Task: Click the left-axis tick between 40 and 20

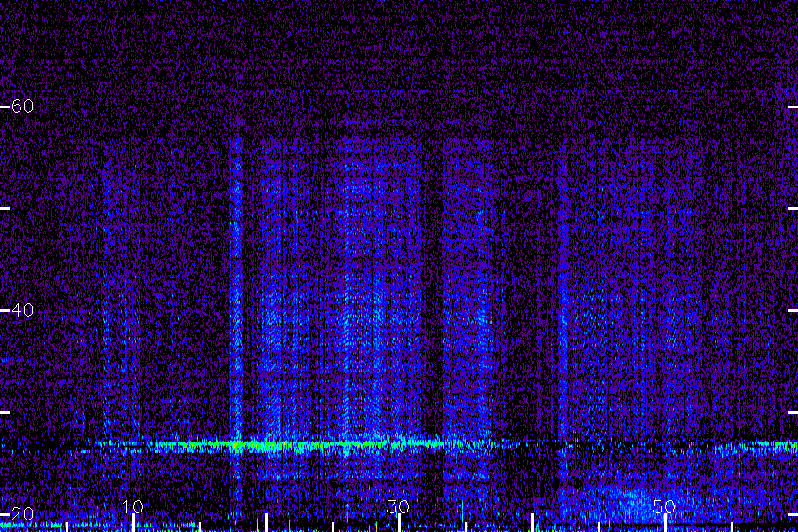Action: [4, 413]
